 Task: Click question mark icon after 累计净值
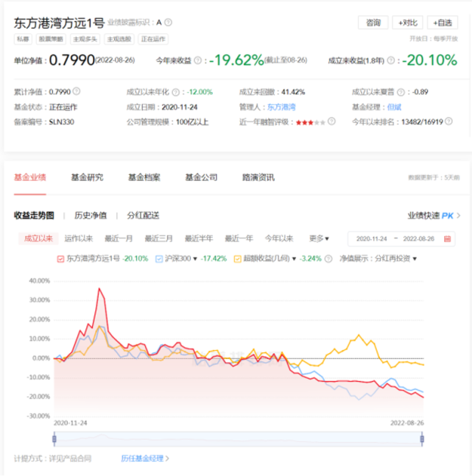click(76, 92)
